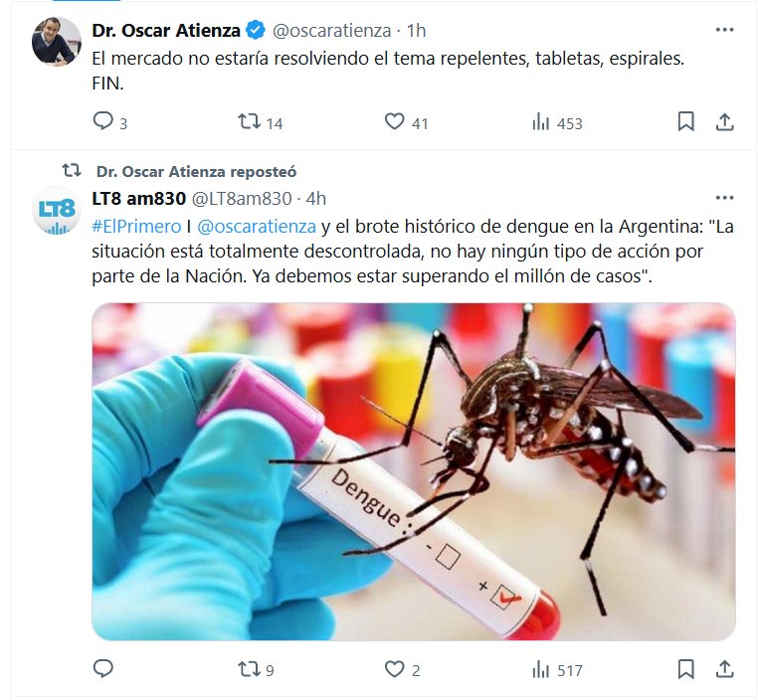Like Dr. Oscar Atienza's tweet

395,121
